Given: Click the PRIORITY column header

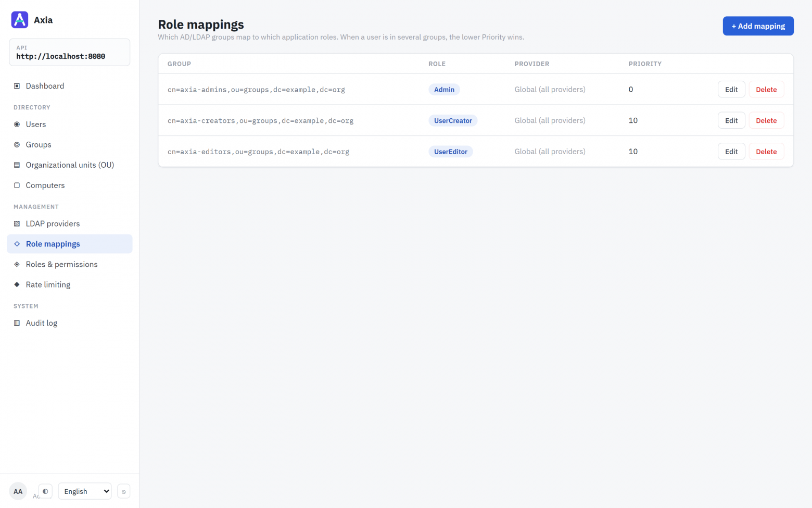Looking at the screenshot, I should point(645,64).
